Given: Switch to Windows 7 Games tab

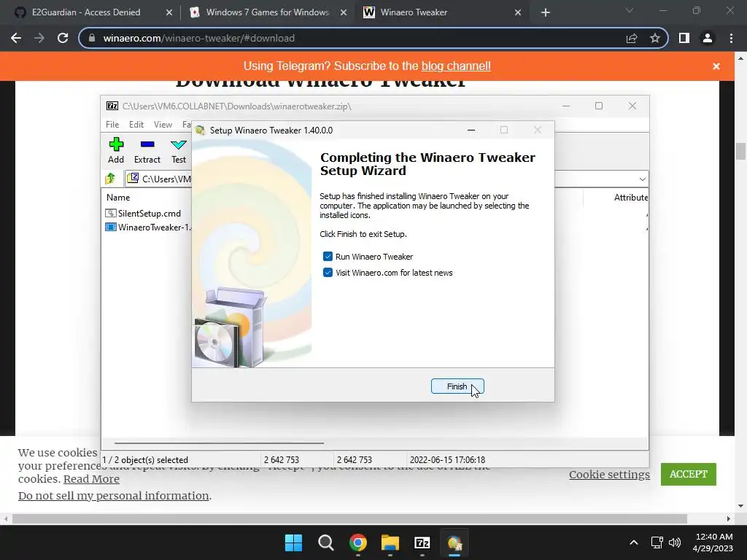Looking at the screenshot, I should (x=267, y=12).
